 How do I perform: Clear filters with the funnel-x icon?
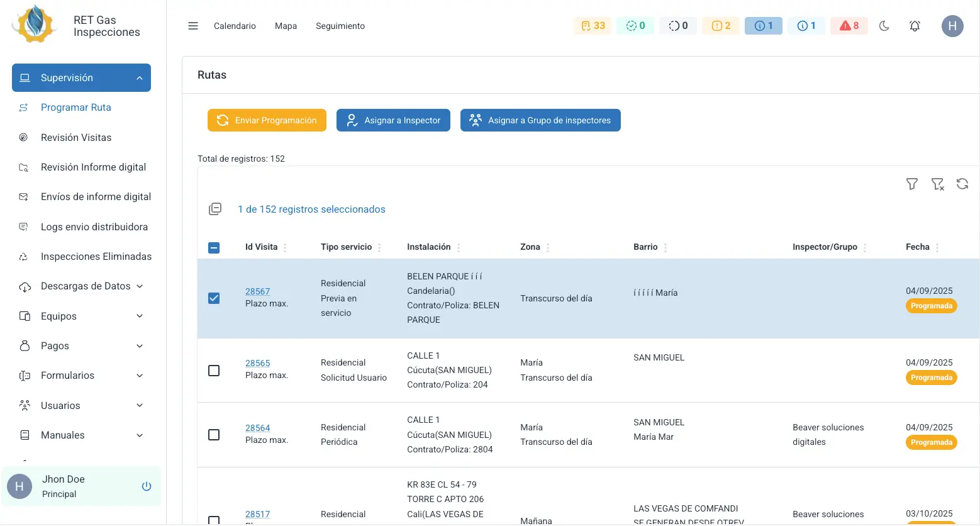click(x=938, y=184)
